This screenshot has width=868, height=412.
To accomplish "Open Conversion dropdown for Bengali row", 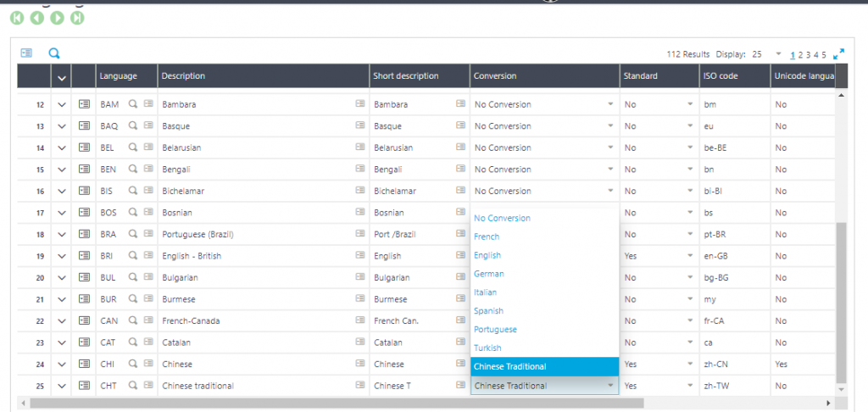I will [610, 169].
